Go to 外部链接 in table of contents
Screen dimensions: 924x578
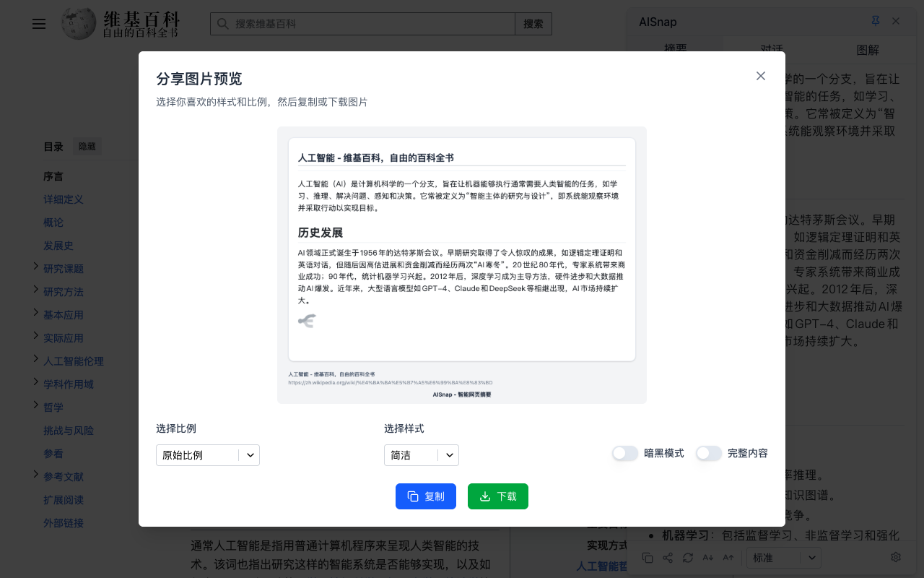click(x=64, y=523)
